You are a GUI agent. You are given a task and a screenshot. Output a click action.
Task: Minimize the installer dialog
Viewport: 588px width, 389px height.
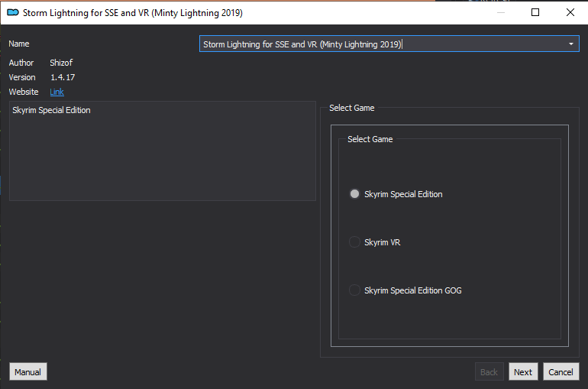point(501,12)
